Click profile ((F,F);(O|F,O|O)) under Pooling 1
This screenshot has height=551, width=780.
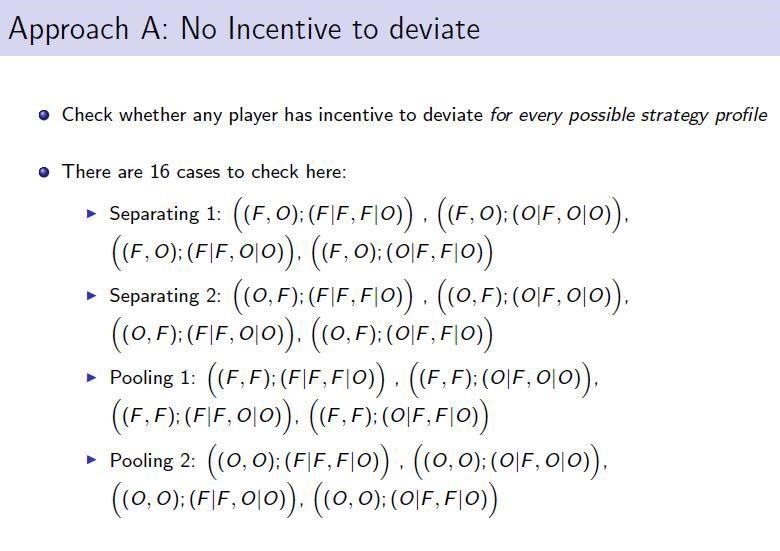coord(504,378)
